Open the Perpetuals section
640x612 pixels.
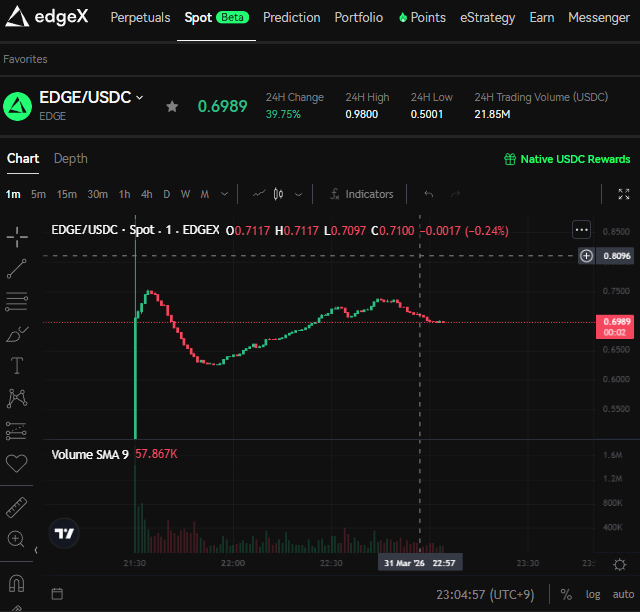pos(140,18)
